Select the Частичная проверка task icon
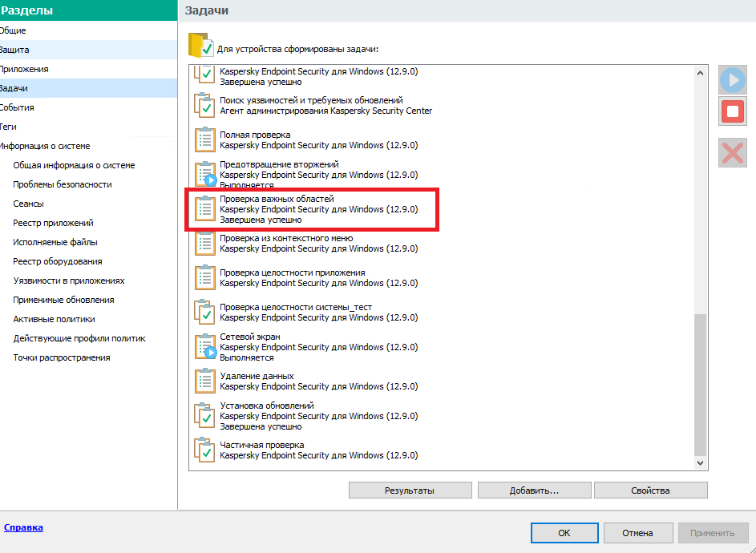 click(205, 450)
